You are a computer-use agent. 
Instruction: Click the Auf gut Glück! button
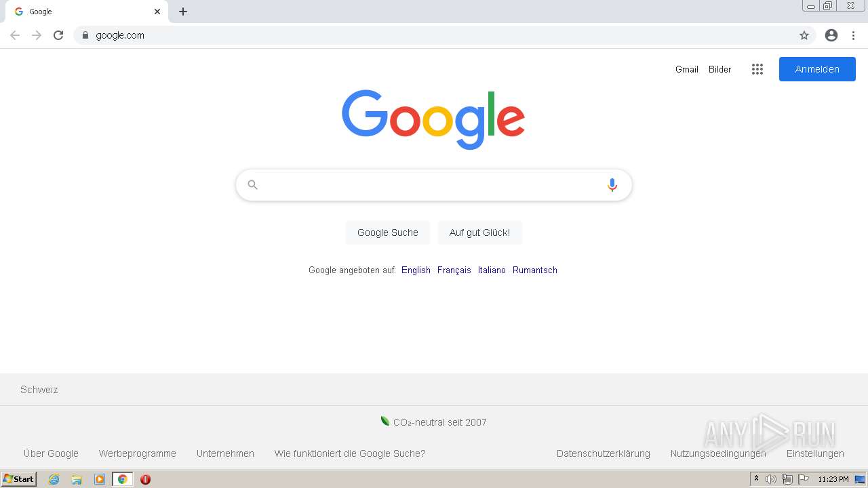479,232
